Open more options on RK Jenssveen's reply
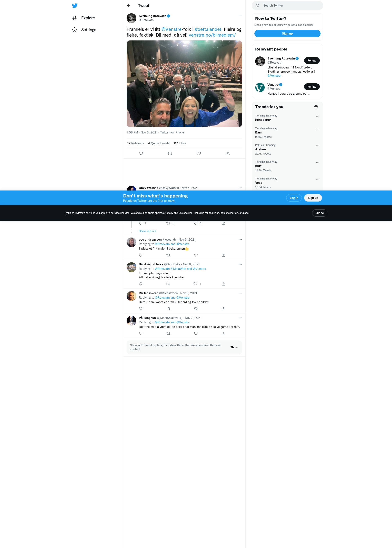 tap(240, 293)
